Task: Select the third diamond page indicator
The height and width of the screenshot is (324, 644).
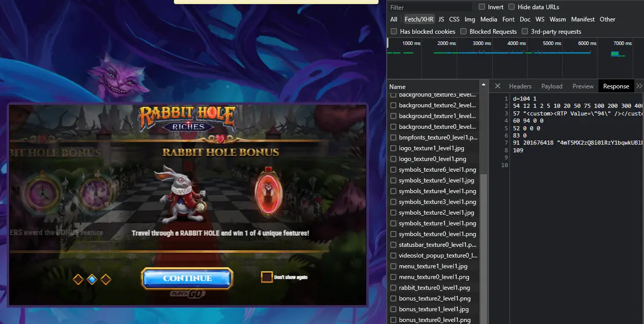Action: click(x=106, y=279)
